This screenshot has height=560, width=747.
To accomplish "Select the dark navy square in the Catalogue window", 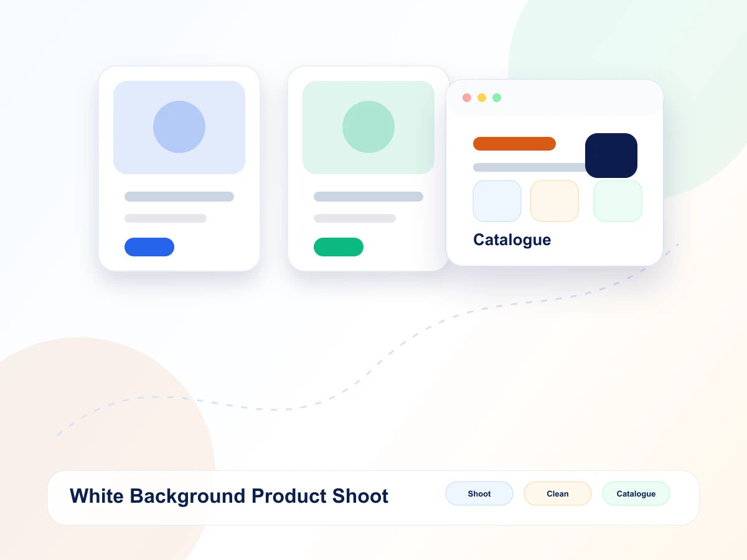I will pos(611,156).
